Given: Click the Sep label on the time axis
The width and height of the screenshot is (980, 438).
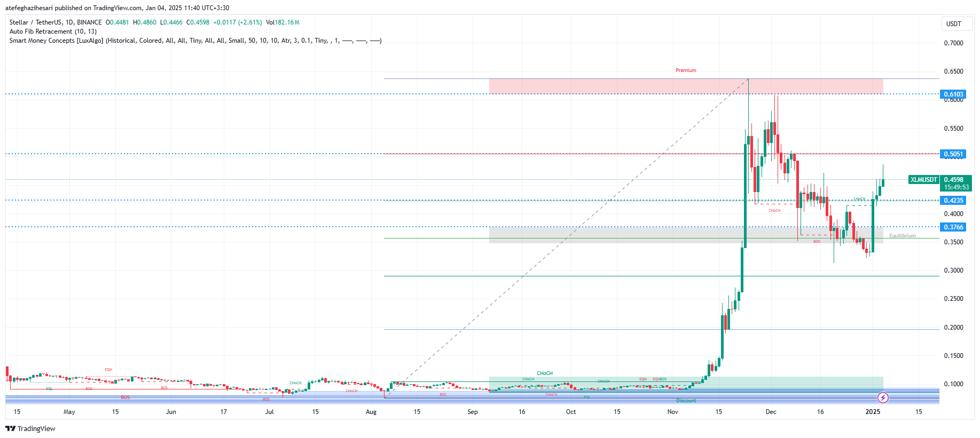Looking at the screenshot, I should (473, 412).
